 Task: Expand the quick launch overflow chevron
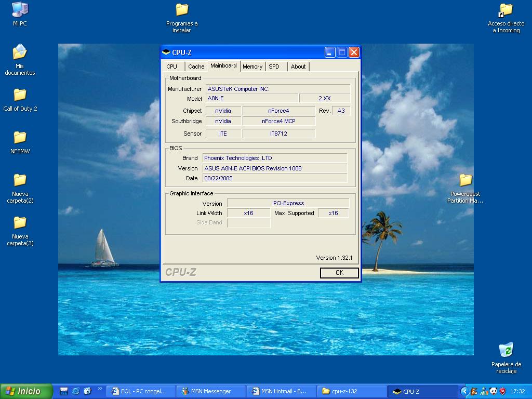[x=100, y=389]
